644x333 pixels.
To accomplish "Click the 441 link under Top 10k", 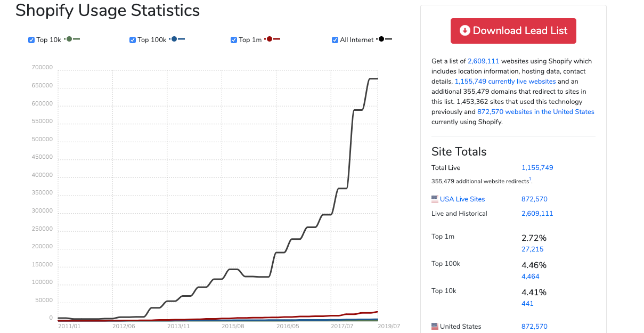I will click(x=527, y=303).
